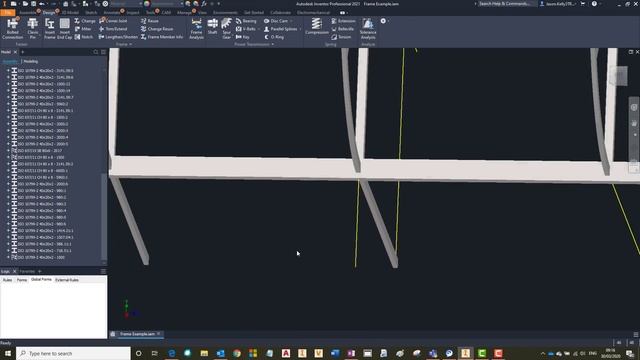
Task: Select the Change Reuse tool
Action: tap(157, 29)
